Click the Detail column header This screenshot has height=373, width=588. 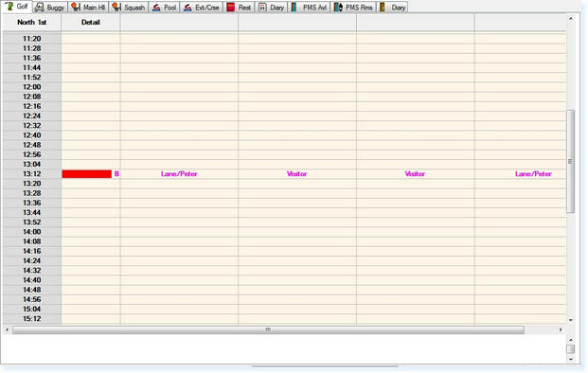tap(90, 23)
